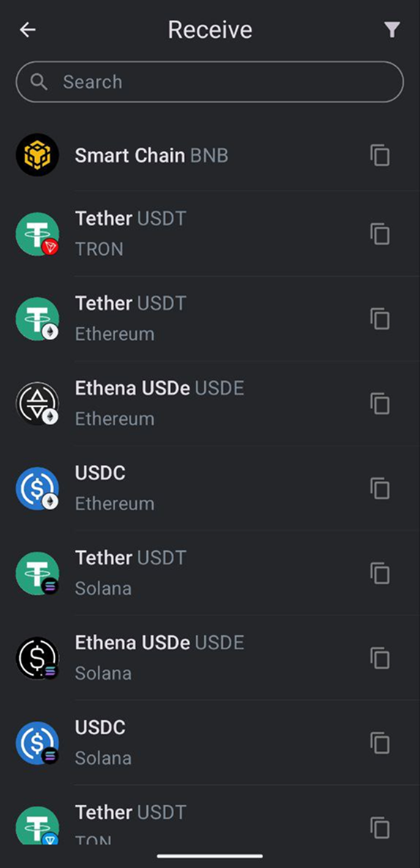
Task: Copy the Ethena USDe Ethereum address
Action: click(x=380, y=403)
